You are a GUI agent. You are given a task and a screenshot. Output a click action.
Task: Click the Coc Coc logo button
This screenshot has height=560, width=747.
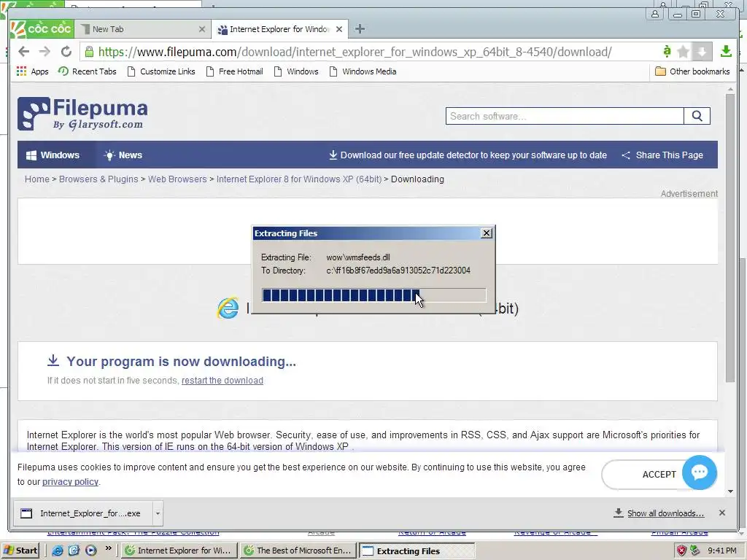[42, 28]
